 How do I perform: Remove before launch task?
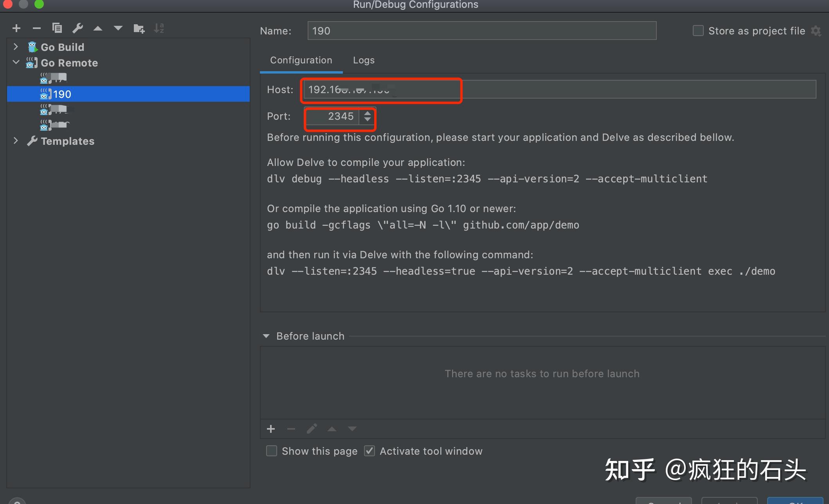click(x=291, y=429)
